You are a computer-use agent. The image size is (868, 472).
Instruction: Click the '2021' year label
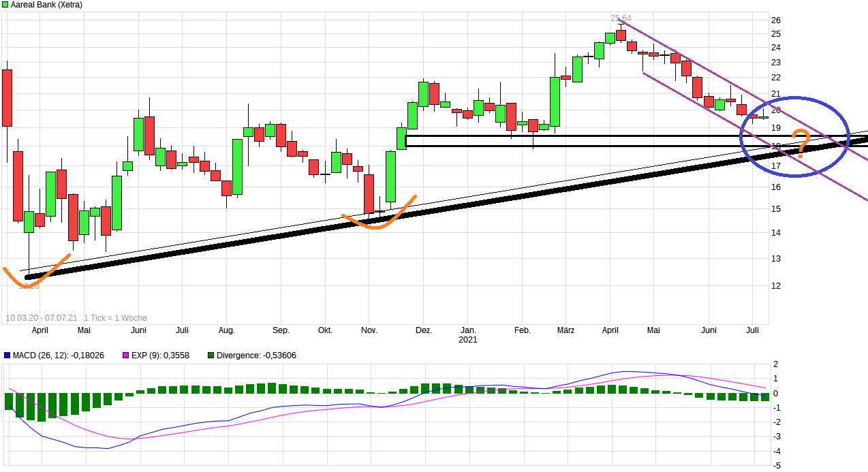[467, 339]
